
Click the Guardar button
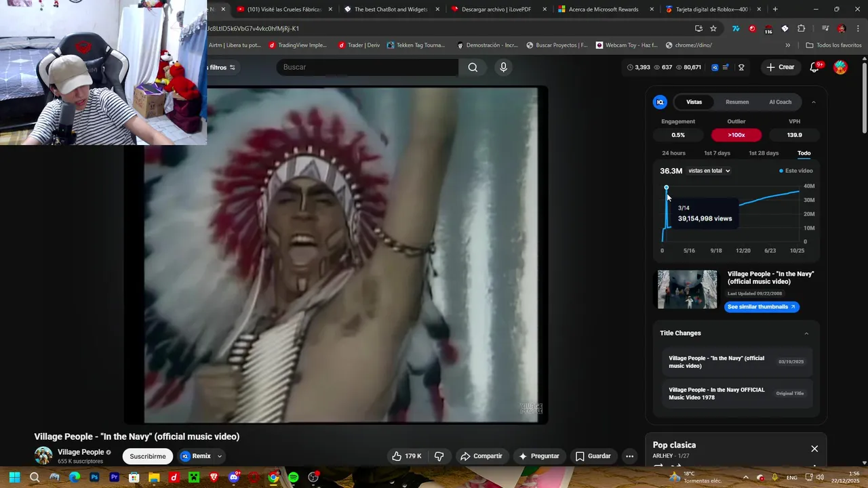click(593, 456)
